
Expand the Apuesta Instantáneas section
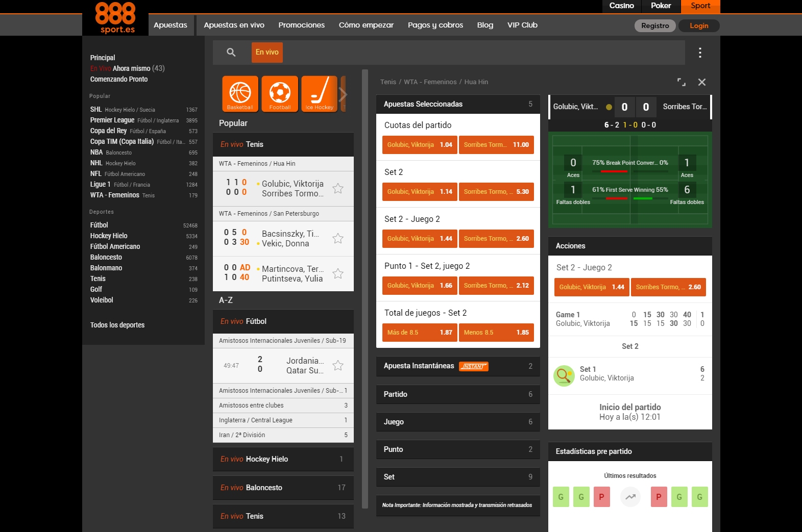tap(458, 366)
